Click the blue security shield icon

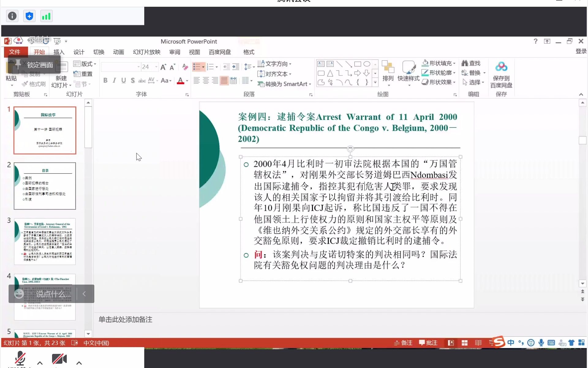(x=29, y=16)
